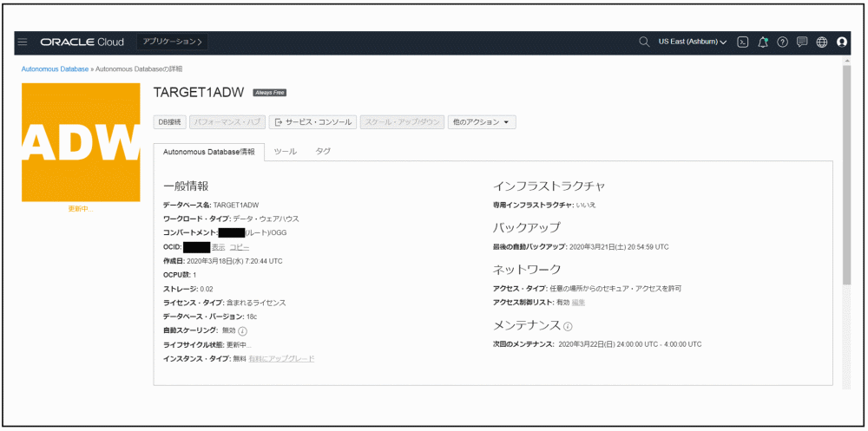
Task: Click the アクセス・タイプ value text
Action: 615,288
